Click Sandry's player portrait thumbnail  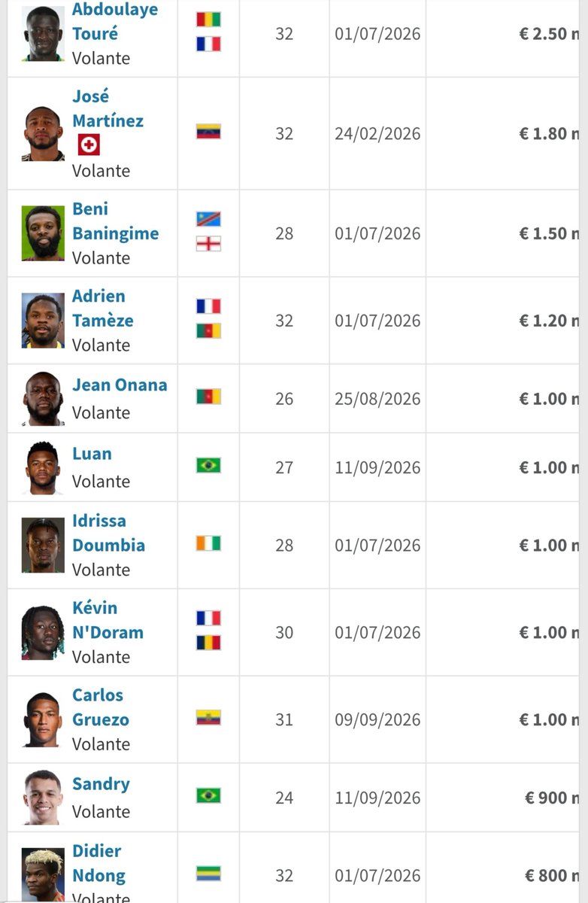click(x=43, y=798)
